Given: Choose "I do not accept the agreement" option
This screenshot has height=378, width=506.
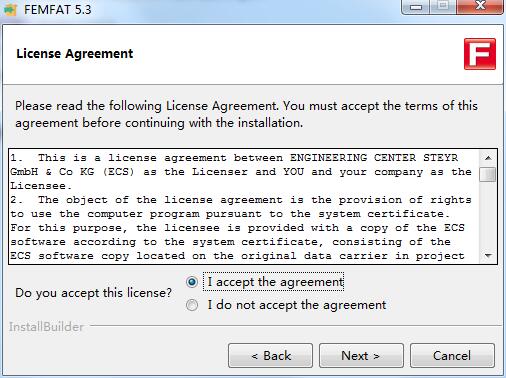Looking at the screenshot, I should point(192,305).
